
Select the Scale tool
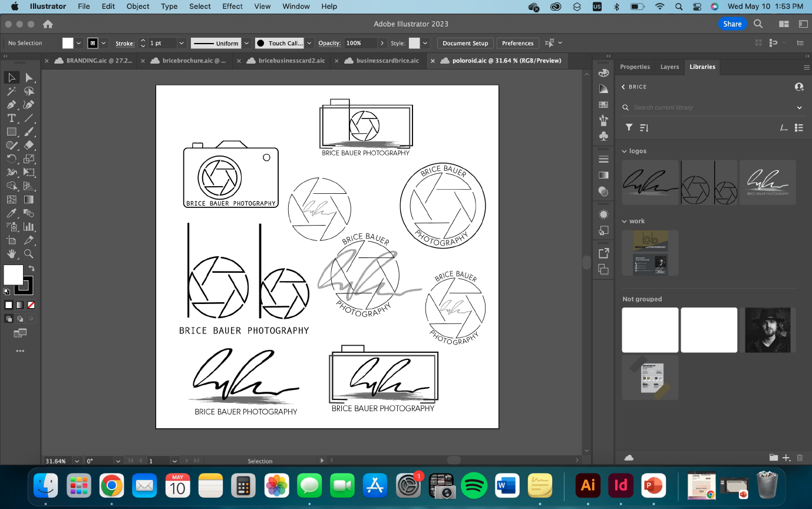click(x=29, y=159)
